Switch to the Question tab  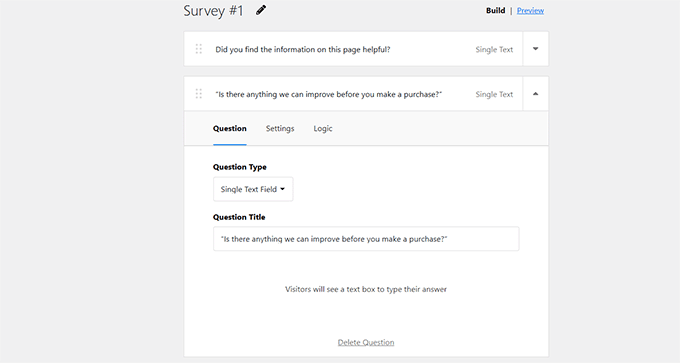[x=229, y=128]
